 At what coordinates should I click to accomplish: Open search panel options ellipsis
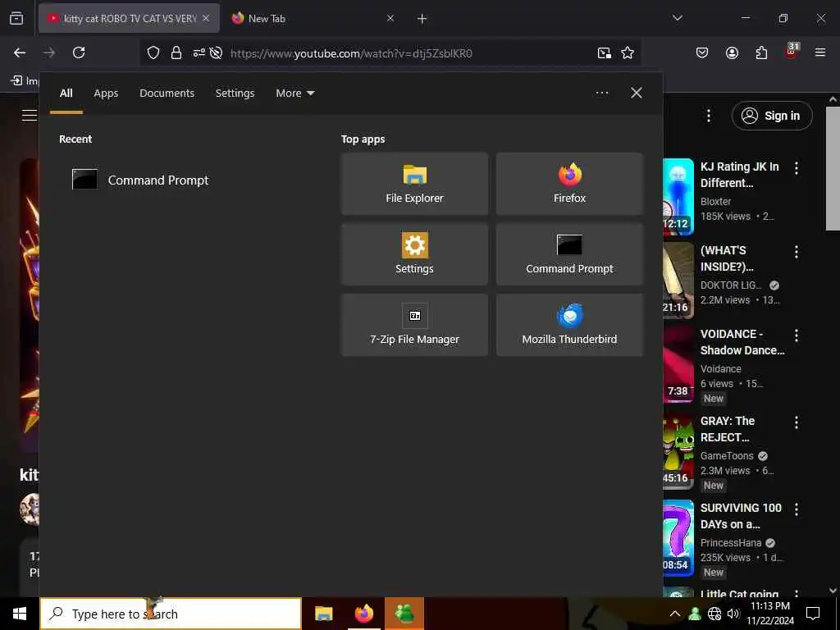[x=601, y=94]
